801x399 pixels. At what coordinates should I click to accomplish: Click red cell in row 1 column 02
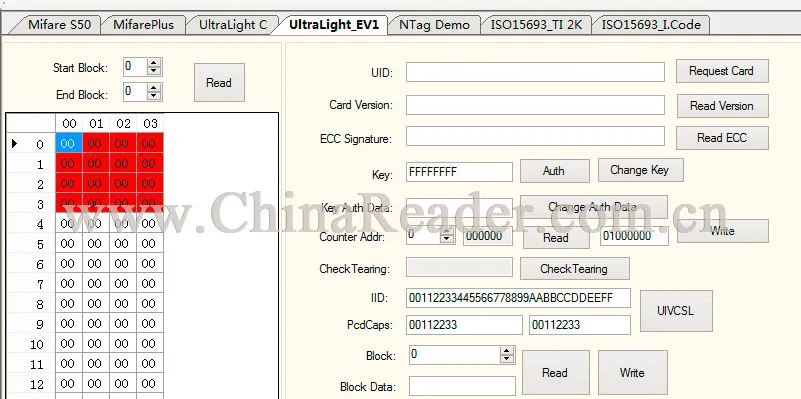click(123, 164)
